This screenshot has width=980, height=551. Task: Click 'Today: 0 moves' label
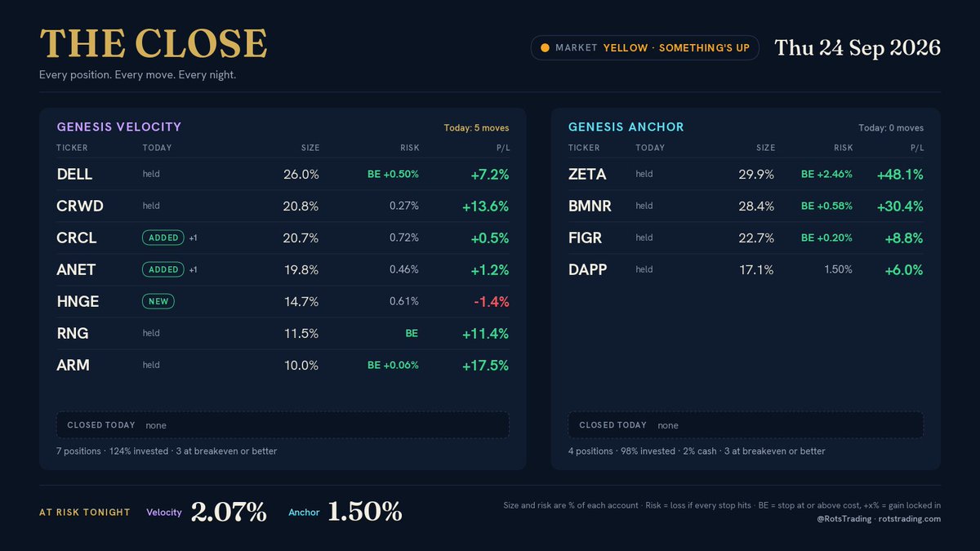tap(891, 127)
